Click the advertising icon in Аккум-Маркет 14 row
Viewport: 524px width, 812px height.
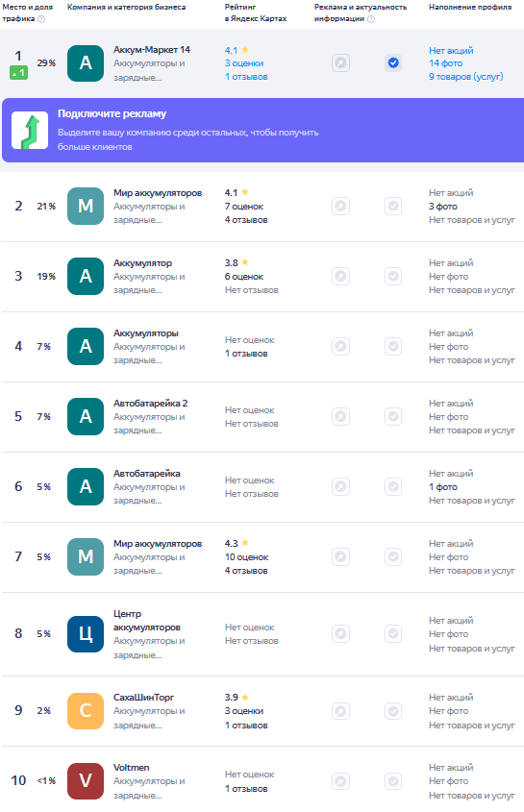pyautogui.click(x=340, y=63)
